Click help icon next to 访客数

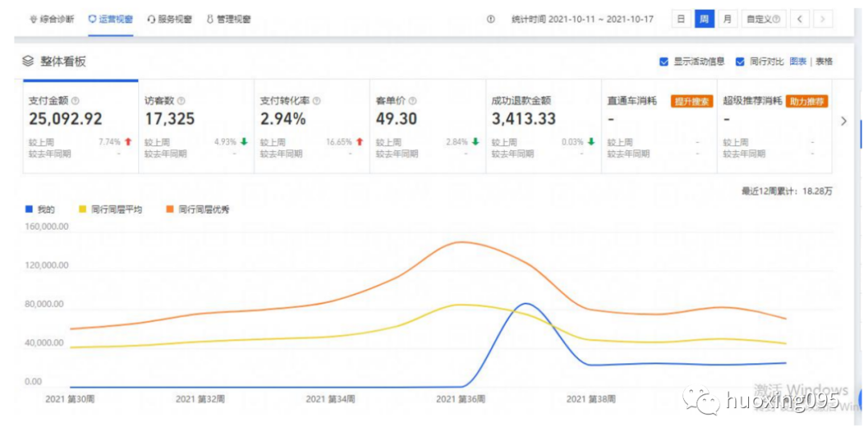click(181, 101)
